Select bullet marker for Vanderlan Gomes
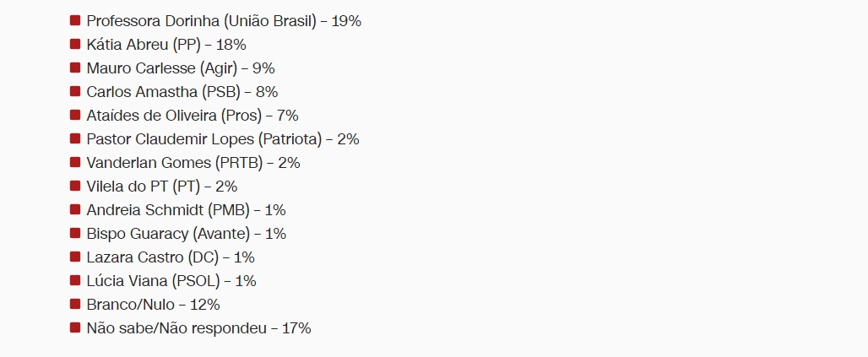 point(75,162)
